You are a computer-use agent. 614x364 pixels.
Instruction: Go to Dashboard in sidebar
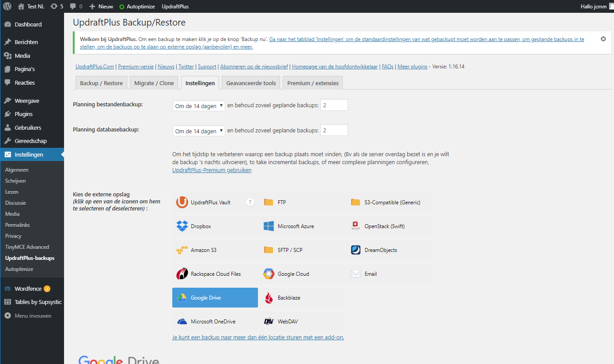[32, 24]
